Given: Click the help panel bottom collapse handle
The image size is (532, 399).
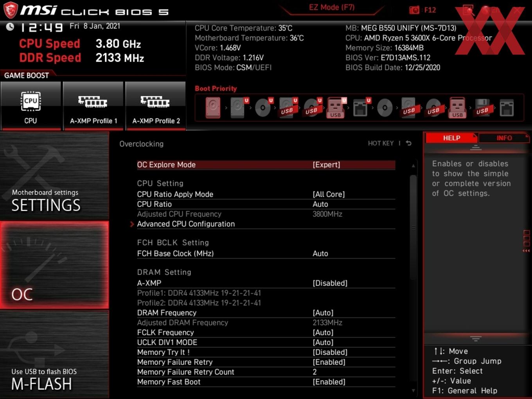Looking at the screenshot, I should (x=476, y=338).
